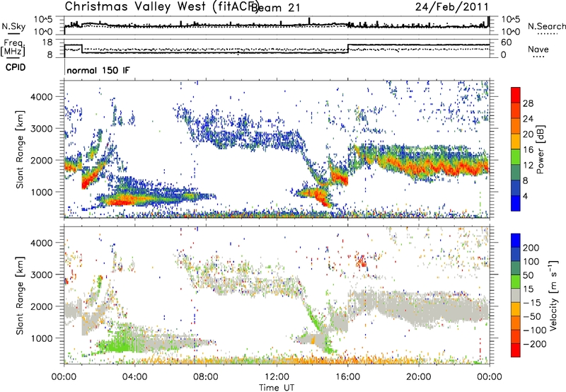Click the 'Velocity [m s-1]' colorbar title
The width and height of the screenshot is (566, 392).
coord(553,295)
